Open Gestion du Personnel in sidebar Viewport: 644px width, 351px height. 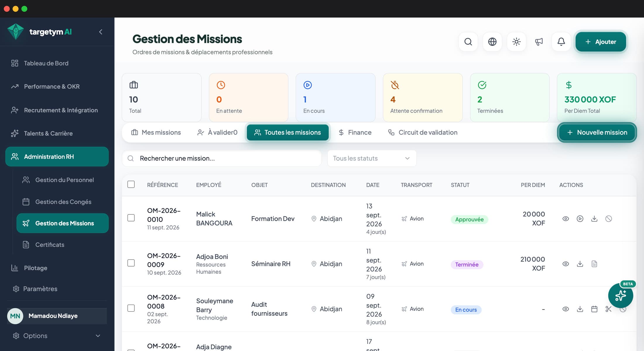click(62, 180)
